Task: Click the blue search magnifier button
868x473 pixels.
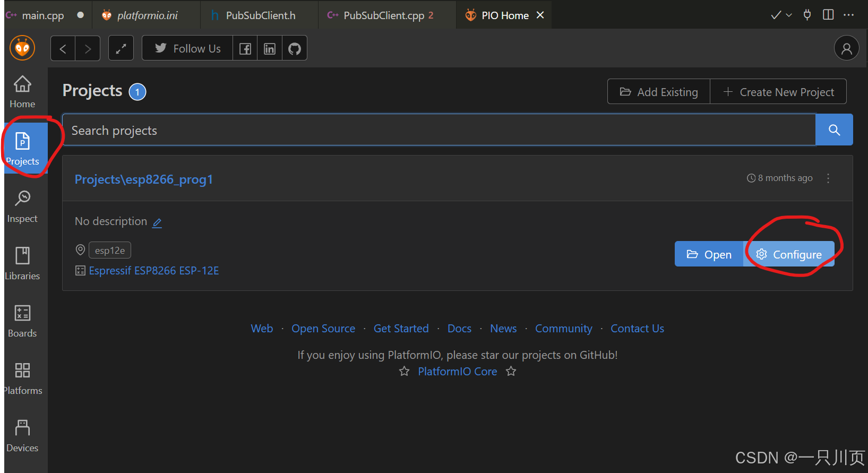Action: click(x=834, y=130)
